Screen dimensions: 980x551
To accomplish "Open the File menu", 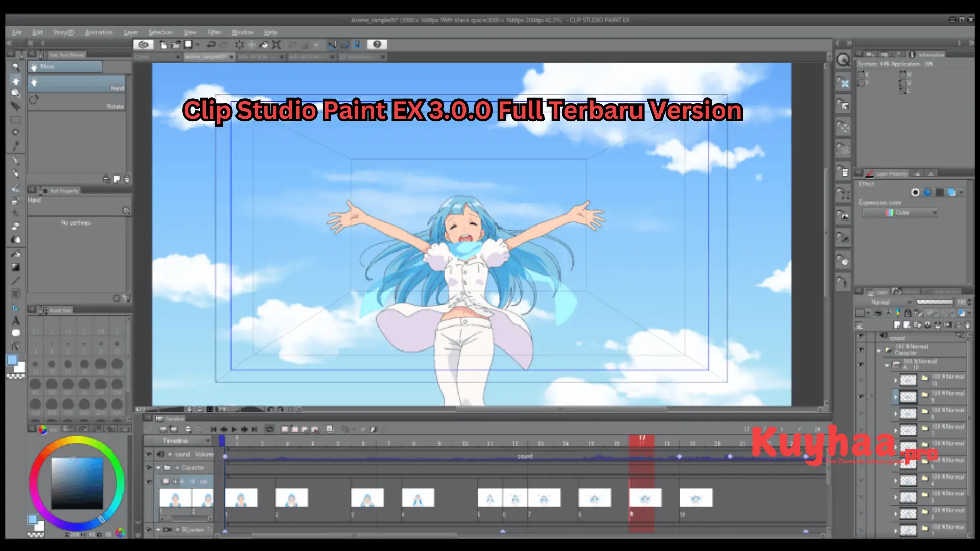I will click(x=17, y=32).
